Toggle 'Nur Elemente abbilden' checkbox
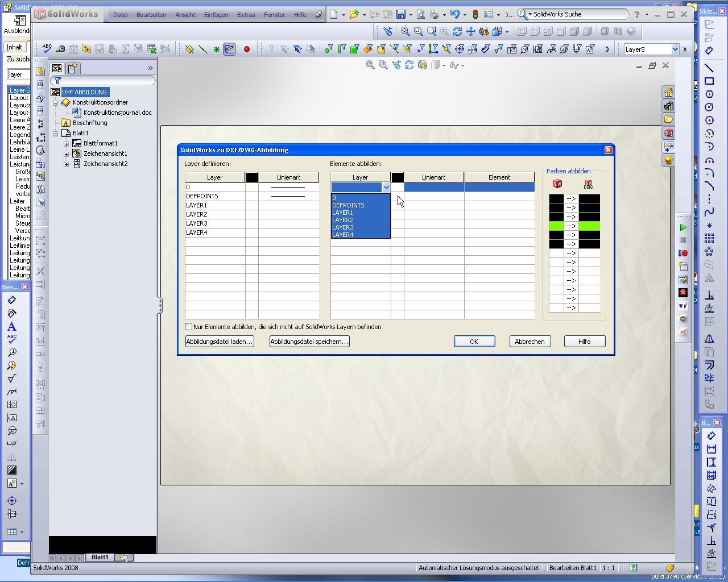Image resolution: width=728 pixels, height=582 pixels. (x=189, y=327)
